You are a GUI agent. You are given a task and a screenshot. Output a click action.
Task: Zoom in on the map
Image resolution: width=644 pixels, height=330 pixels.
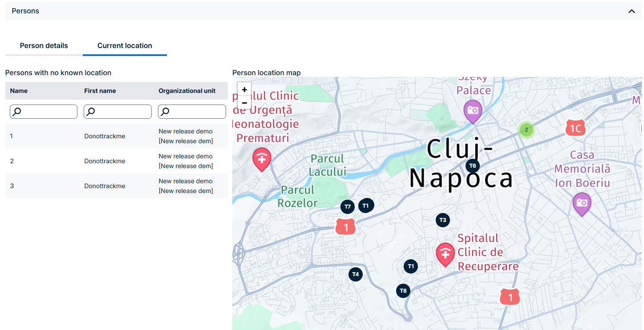coord(244,89)
